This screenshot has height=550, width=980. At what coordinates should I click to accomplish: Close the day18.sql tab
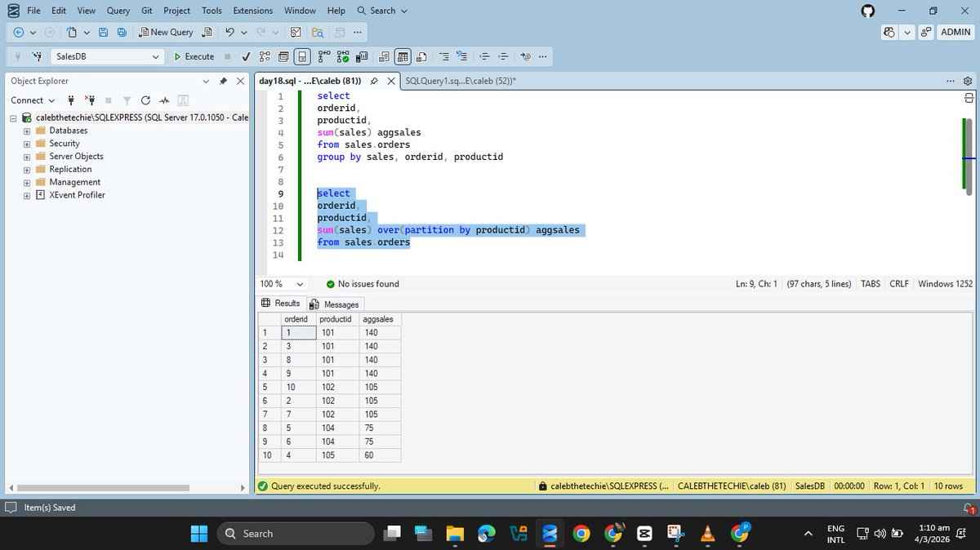coord(391,81)
